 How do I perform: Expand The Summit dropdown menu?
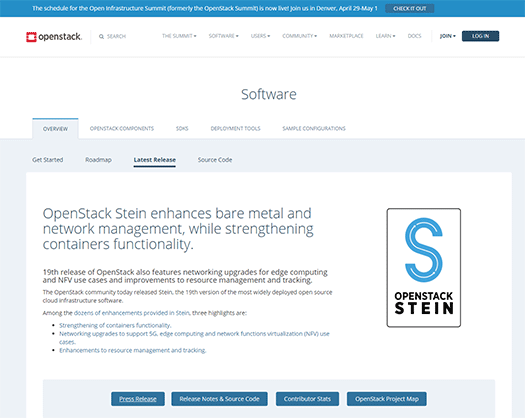(179, 36)
